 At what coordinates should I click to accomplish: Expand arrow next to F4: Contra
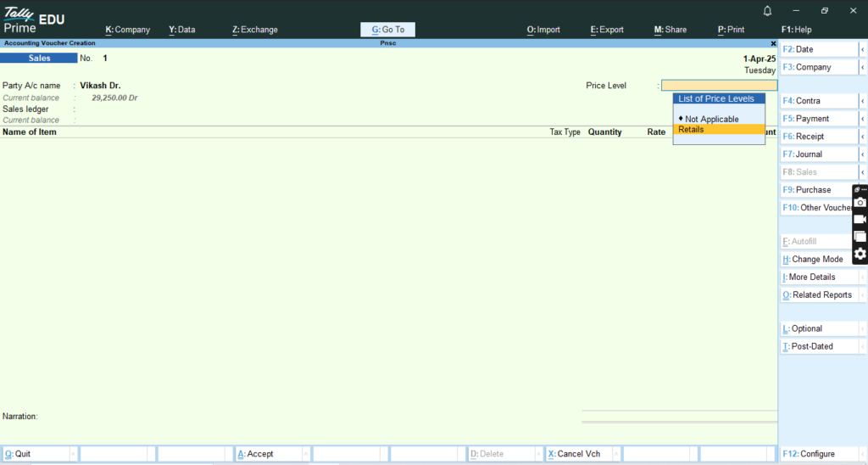[862, 101]
